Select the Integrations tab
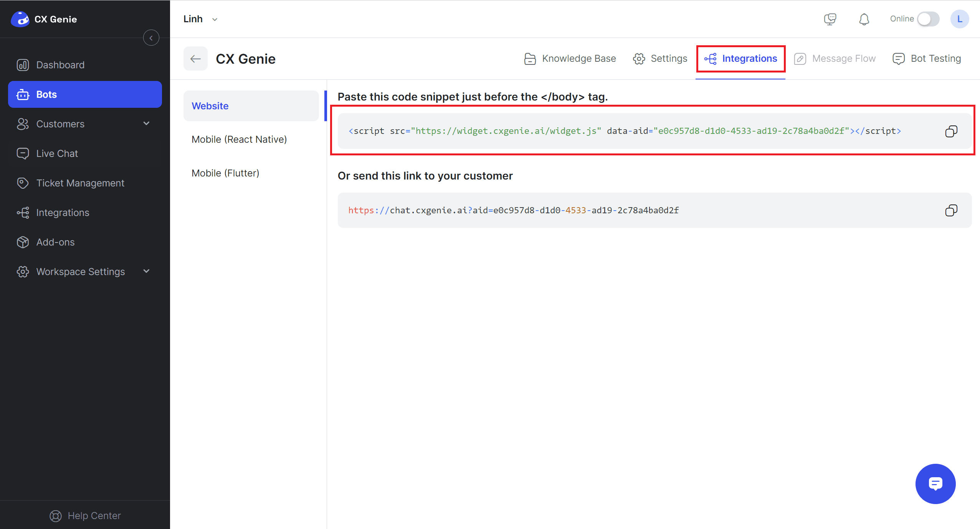The width and height of the screenshot is (980, 529). pos(740,59)
